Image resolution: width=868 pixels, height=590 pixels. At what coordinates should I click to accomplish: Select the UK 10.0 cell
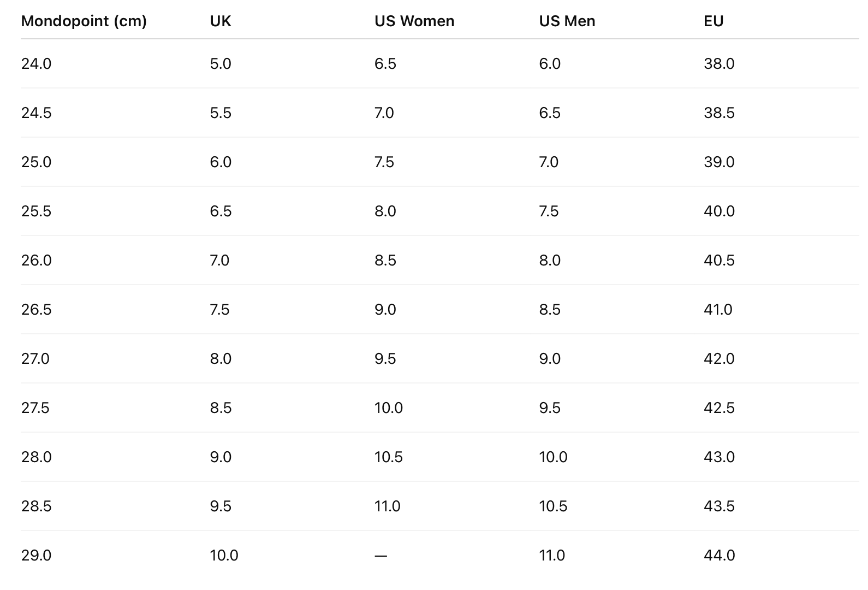224,556
